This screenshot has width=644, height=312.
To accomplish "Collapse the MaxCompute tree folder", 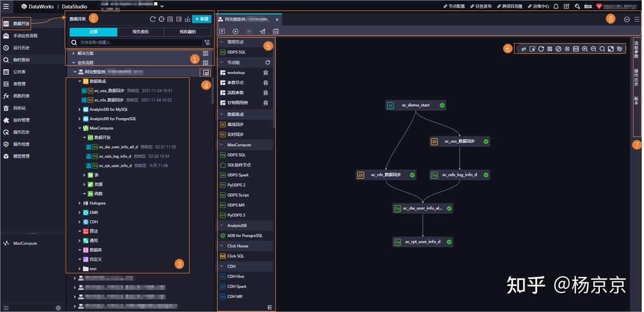I will (80, 128).
